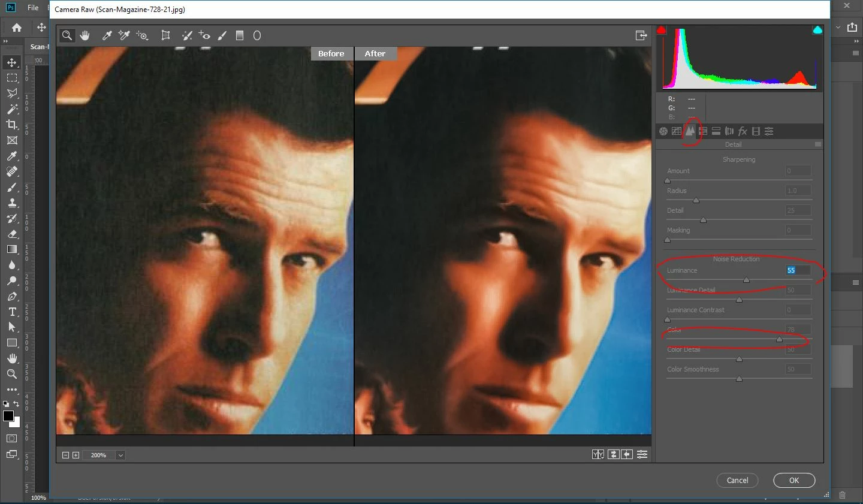Select the Eraser tool
The width and height of the screenshot is (863, 504).
(12, 234)
